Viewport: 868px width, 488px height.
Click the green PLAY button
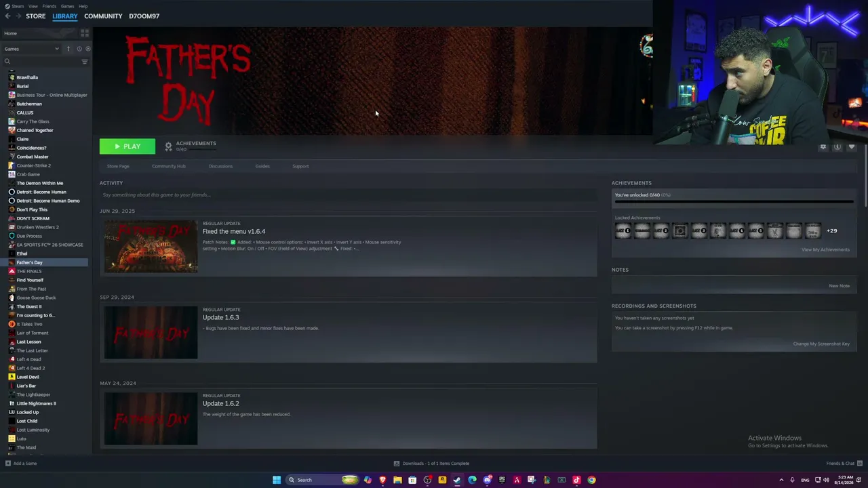(x=127, y=146)
